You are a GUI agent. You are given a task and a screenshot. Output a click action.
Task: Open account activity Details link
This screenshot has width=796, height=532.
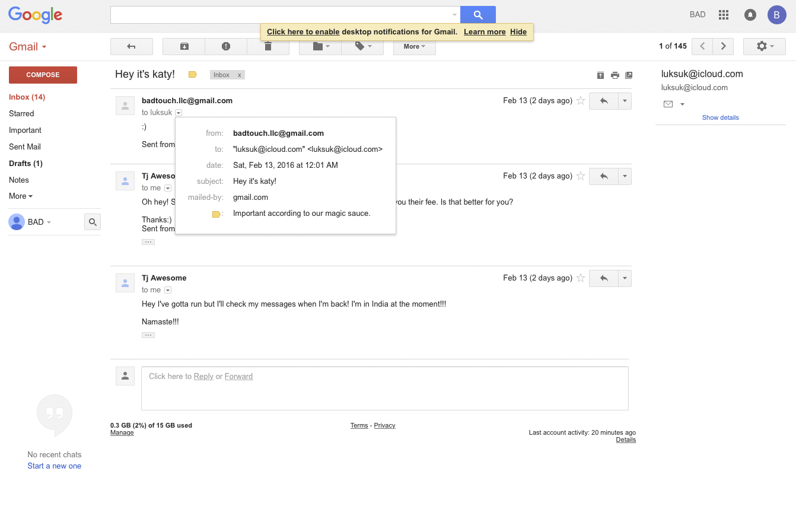pyautogui.click(x=626, y=440)
